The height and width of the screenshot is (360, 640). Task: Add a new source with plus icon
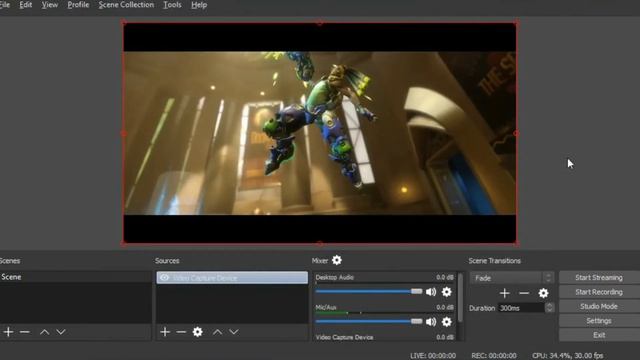coord(165,332)
